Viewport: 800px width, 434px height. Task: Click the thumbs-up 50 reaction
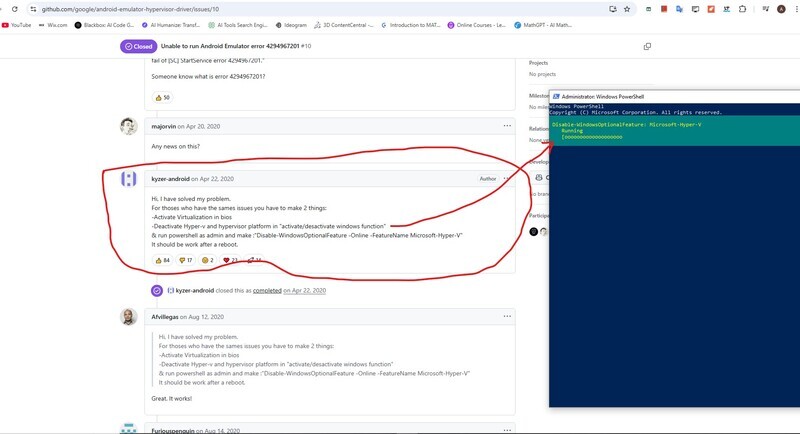pyautogui.click(x=162, y=97)
